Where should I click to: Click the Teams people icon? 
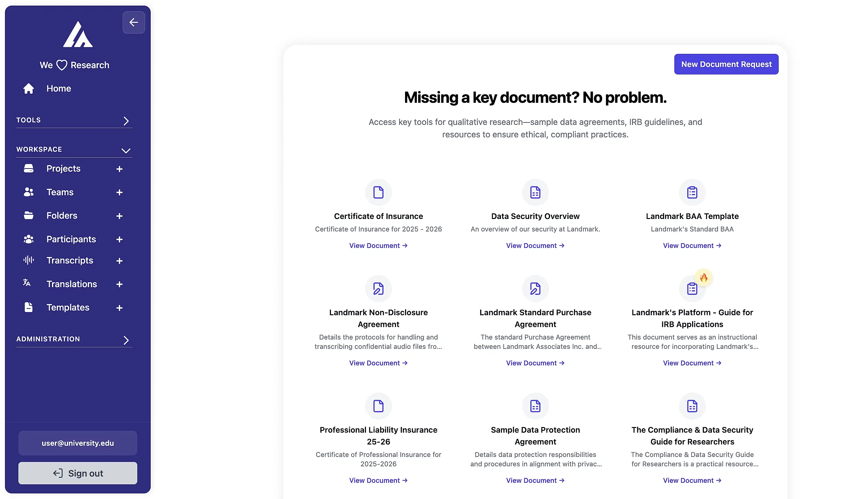[28, 192]
